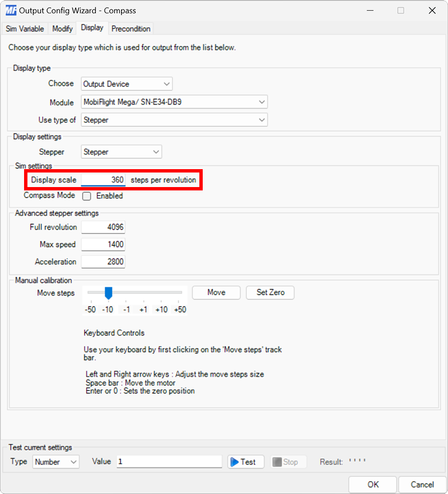Click the Display scale input field

pyautogui.click(x=104, y=180)
